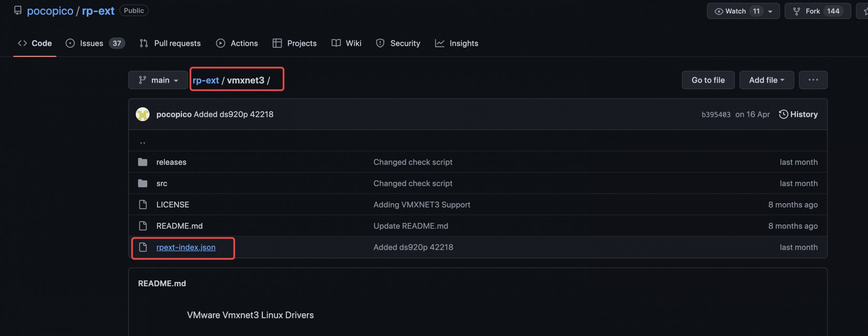Click the Watch eye icon
Viewport: 868px width, 336px height.
coord(718,11)
